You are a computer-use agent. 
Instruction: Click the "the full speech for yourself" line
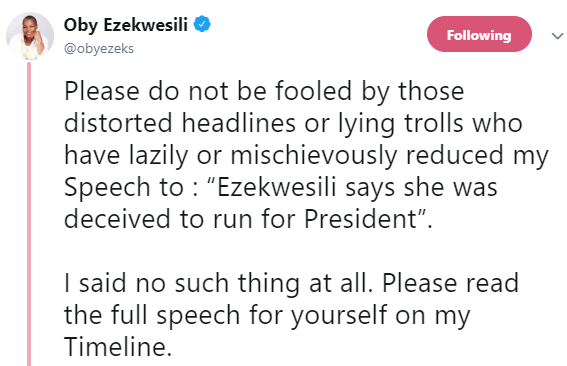[x=267, y=316]
